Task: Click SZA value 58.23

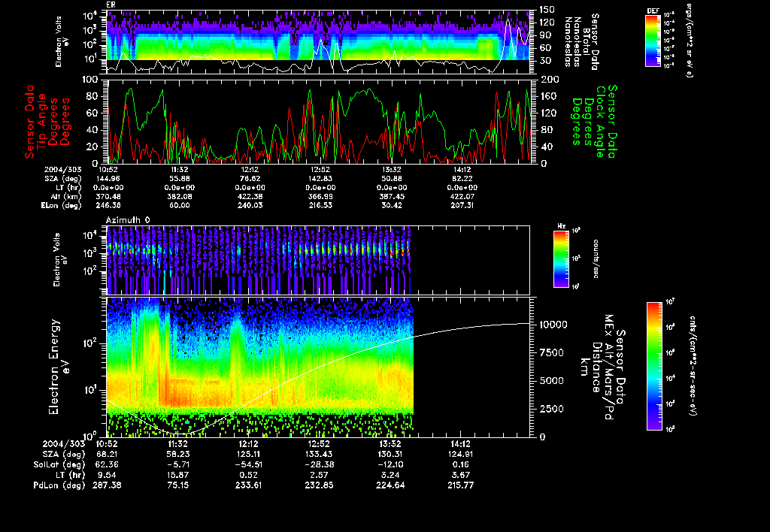Action: pyautogui.click(x=177, y=455)
